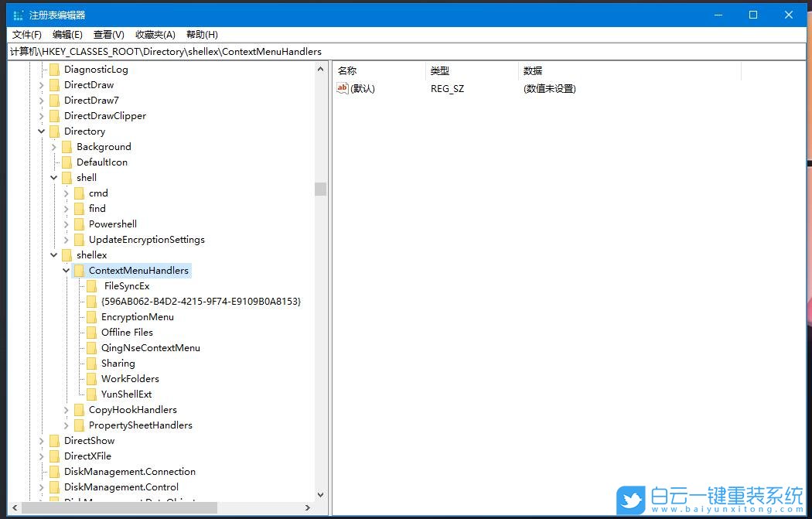The width and height of the screenshot is (812, 519).
Task: Expand the cmd tree node
Action: (x=67, y=193)
